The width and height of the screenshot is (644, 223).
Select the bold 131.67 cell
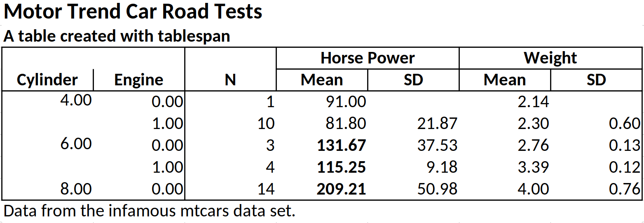pyautogui.click(x=341, y=145)
